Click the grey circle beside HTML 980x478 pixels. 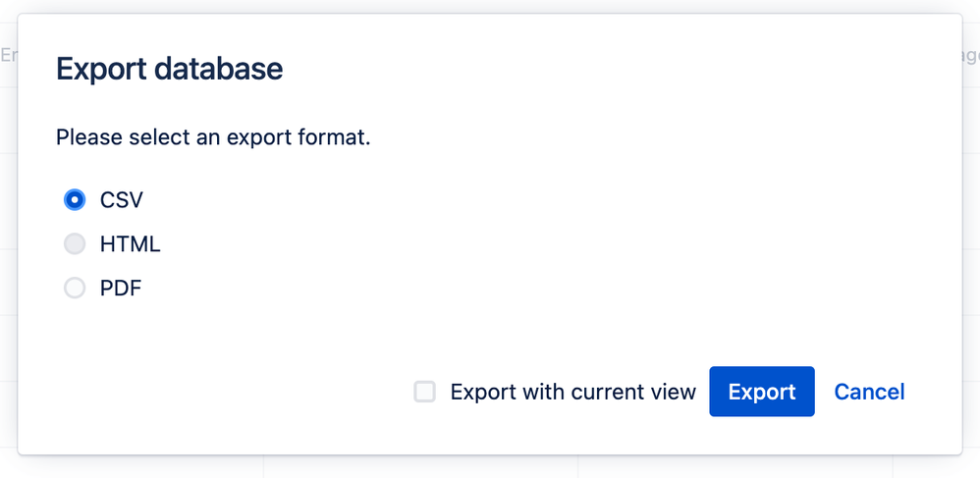(75, 244)
